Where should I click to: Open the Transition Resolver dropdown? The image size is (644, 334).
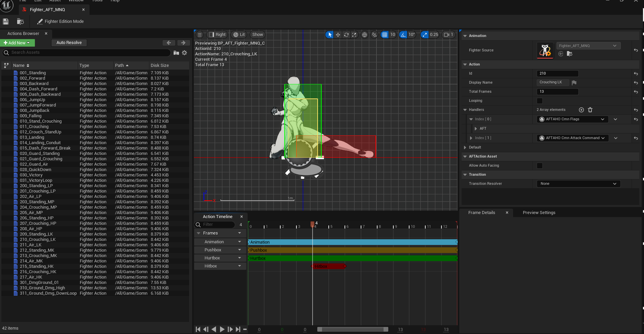(578, 184)
